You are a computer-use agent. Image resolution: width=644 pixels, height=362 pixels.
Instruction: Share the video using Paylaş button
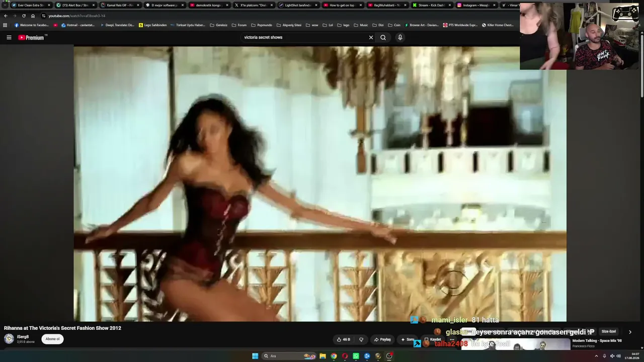[382, 339]
